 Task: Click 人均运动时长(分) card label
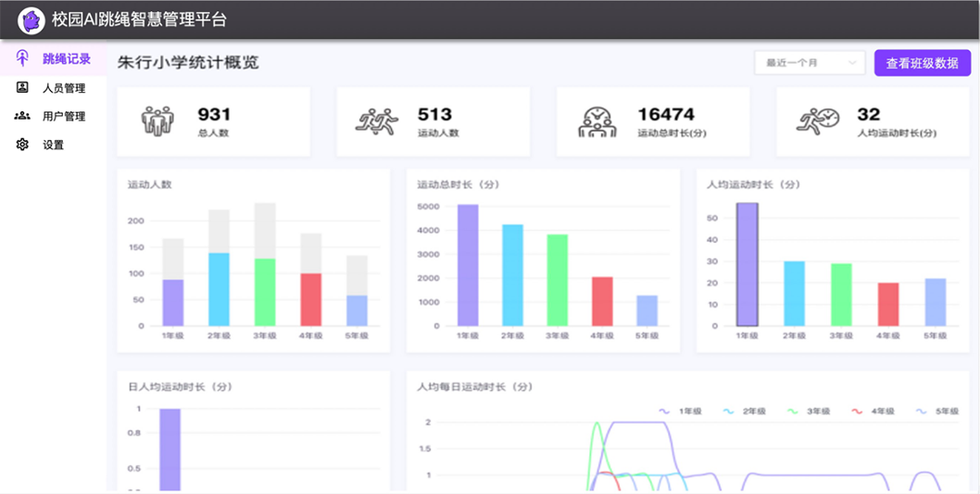(x=897, y=133)
